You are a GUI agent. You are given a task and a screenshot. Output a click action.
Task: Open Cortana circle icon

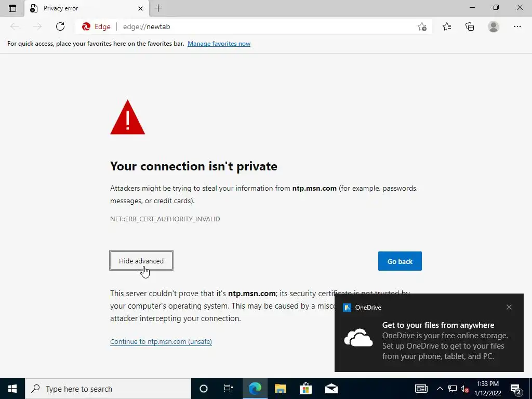pyautogui.click(x=203, y=389)
